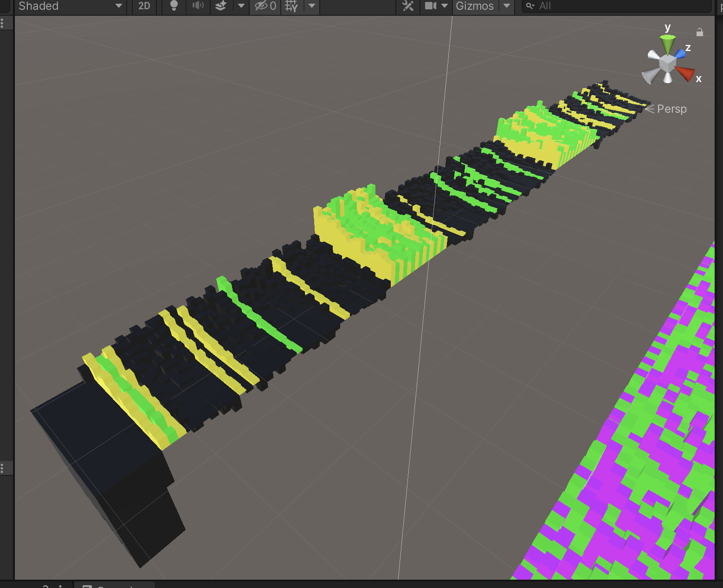Click the scene search field

pyautogui.click(x=617, y=6)
